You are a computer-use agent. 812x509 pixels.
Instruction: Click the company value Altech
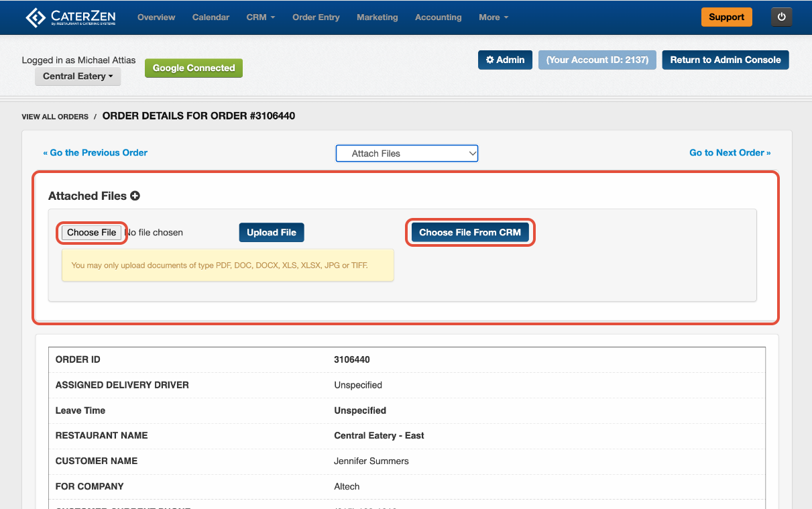[347, 486]
